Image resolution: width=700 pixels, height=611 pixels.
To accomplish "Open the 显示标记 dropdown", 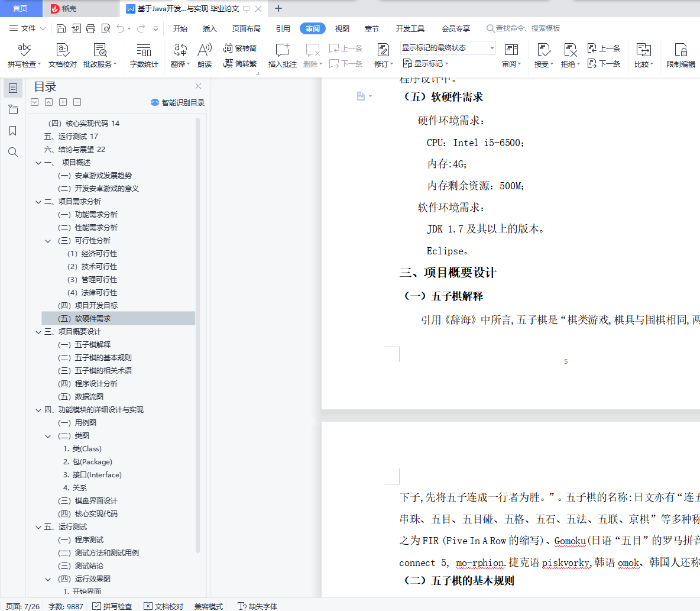I will [x=426, y=63].
